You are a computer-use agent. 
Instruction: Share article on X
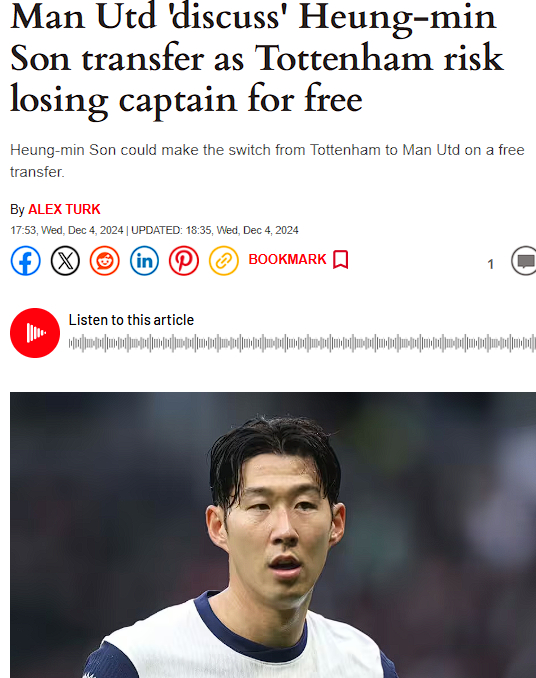click(x=65, y=261)
